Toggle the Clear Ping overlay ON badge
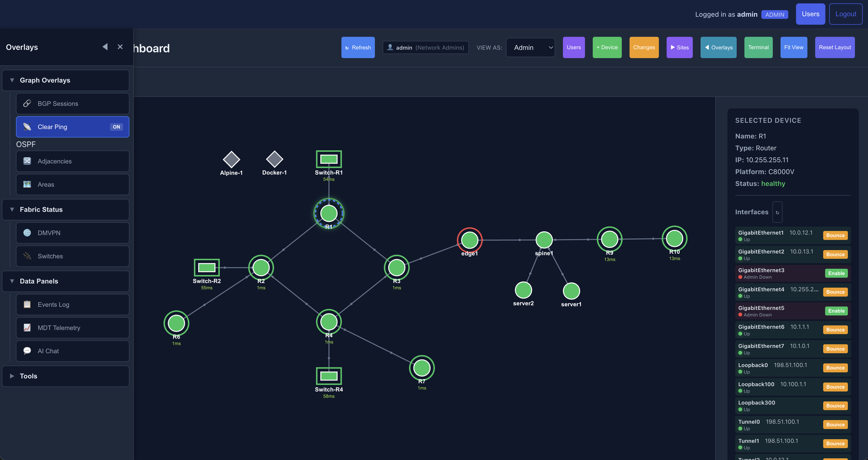The height and width of the screenshot is (460, 868). click(116, 127)
